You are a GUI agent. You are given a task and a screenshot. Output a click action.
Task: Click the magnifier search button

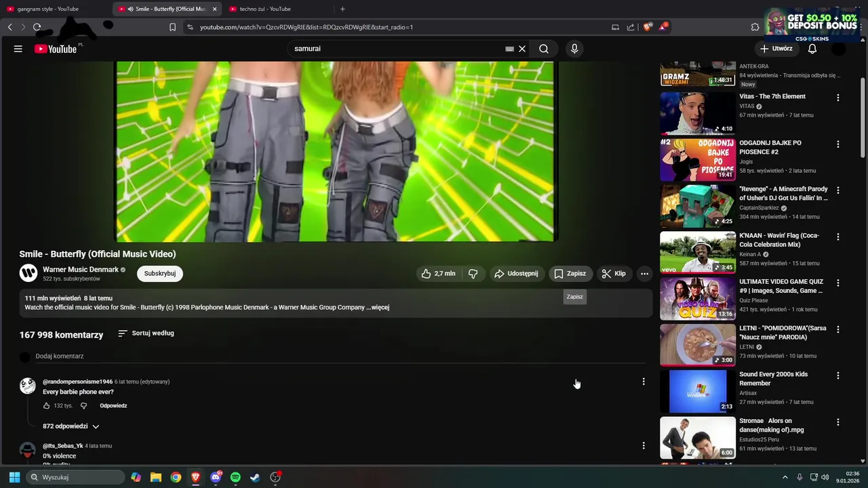pyautogui.click(x=544, y=49)
